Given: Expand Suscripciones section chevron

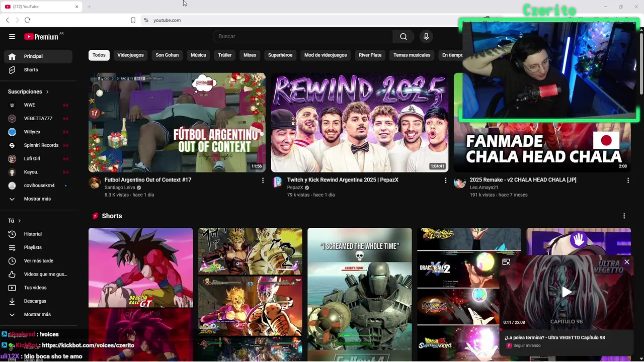Looking at the screenshot, I should point(47,92).
